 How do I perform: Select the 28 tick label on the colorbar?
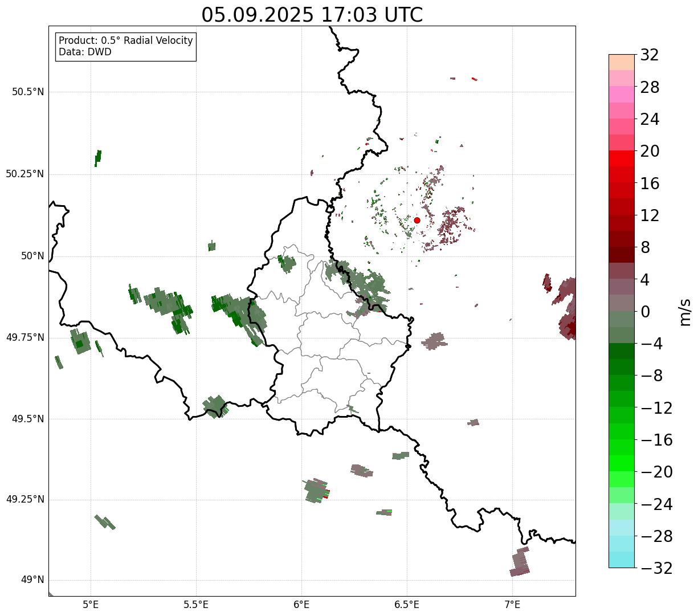click(x=650, y=88)
